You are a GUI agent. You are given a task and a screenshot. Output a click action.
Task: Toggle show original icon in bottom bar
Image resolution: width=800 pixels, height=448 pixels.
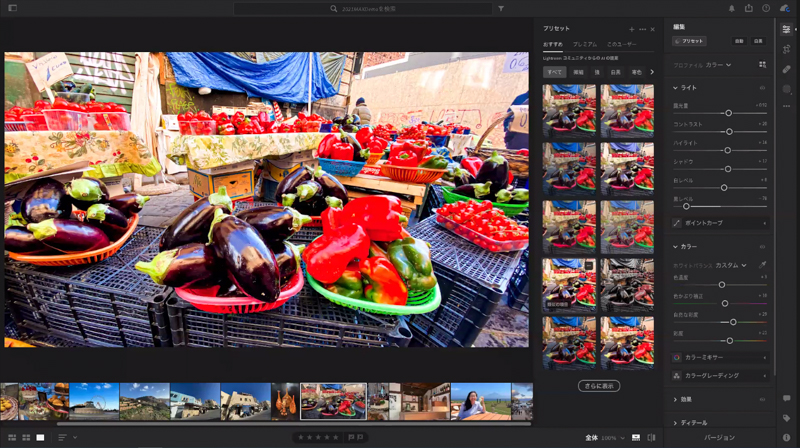click(x=652, y=437)
